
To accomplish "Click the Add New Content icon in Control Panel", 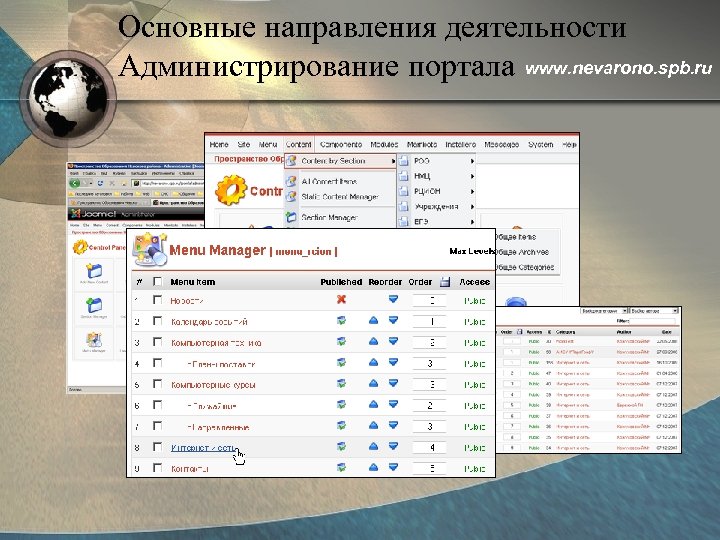I will [94, 271].
